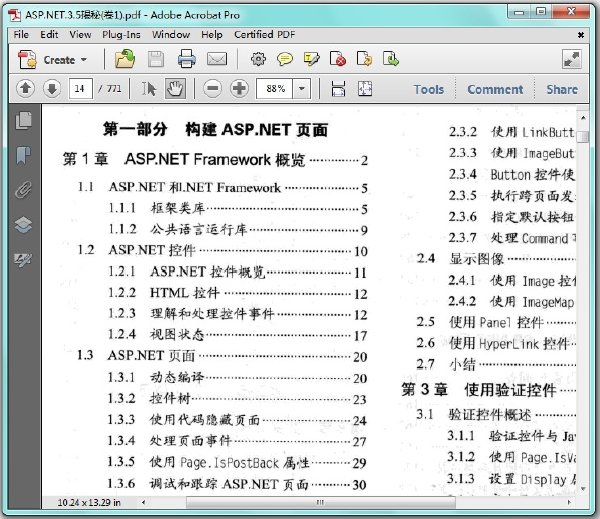
Task: Print the document with printer icon
Action: (x=187, y=59)
